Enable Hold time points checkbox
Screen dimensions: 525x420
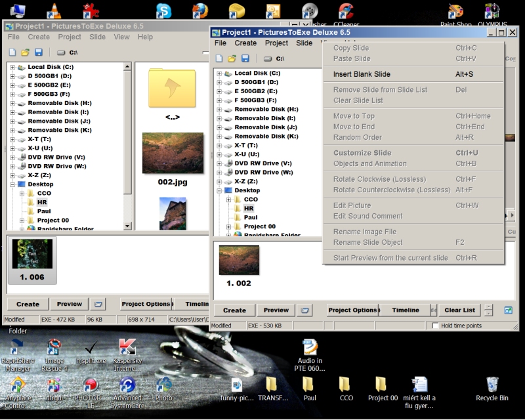435,325
